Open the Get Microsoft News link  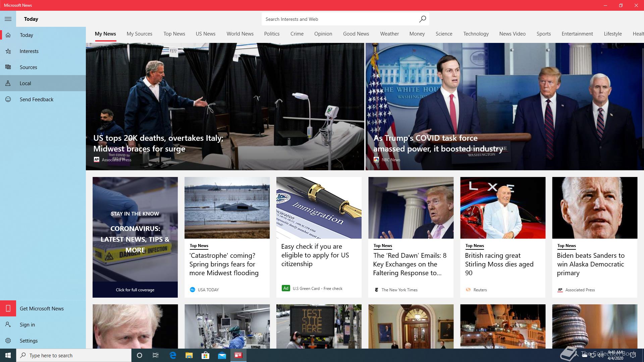42,308
